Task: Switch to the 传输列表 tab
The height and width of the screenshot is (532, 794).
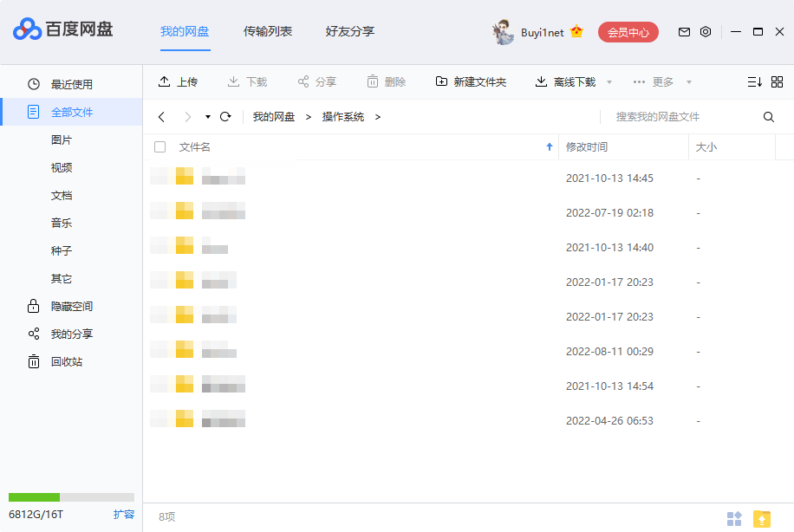Action: click(270, 31)
